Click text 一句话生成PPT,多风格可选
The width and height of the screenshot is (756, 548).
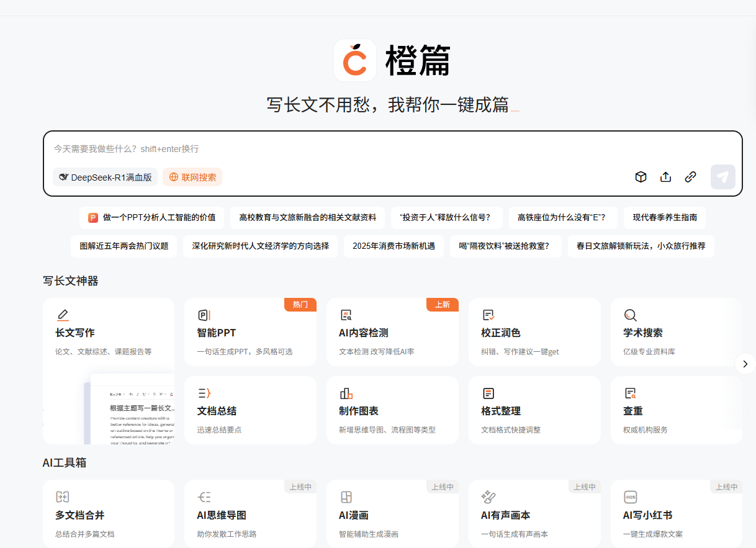click(245, 351)
